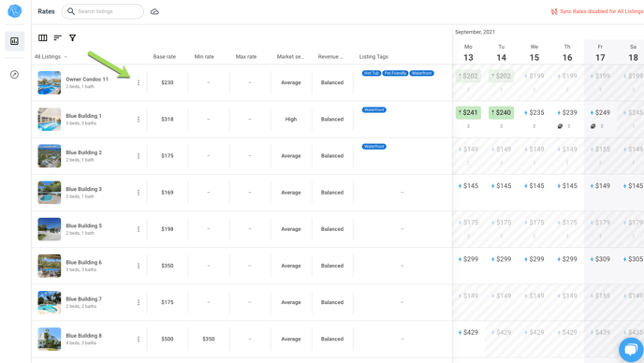The height and width of the screenshot is (363, 644).
Task: Open the chat support bubble
Action: click(631, 350)
